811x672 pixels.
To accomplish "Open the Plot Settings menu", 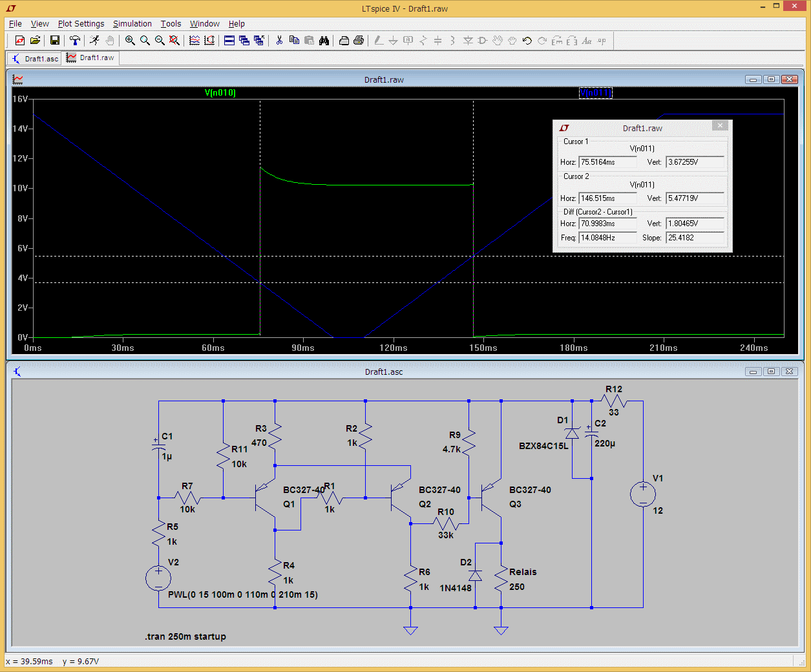I will tap(81, 23).
